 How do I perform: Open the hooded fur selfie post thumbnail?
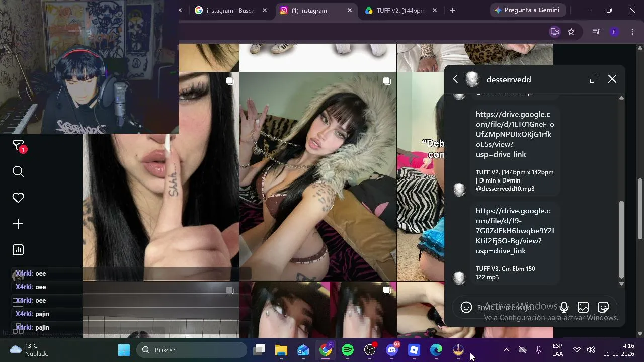(x=318, y=176)
